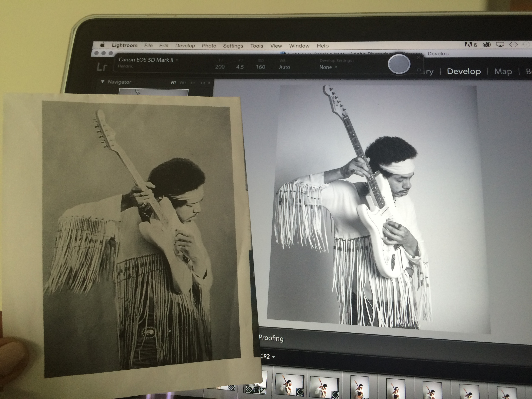The width and height of the screenshot is (532, 399).
Task: Click the aperture value 4.5
Action: pos(240,67)
